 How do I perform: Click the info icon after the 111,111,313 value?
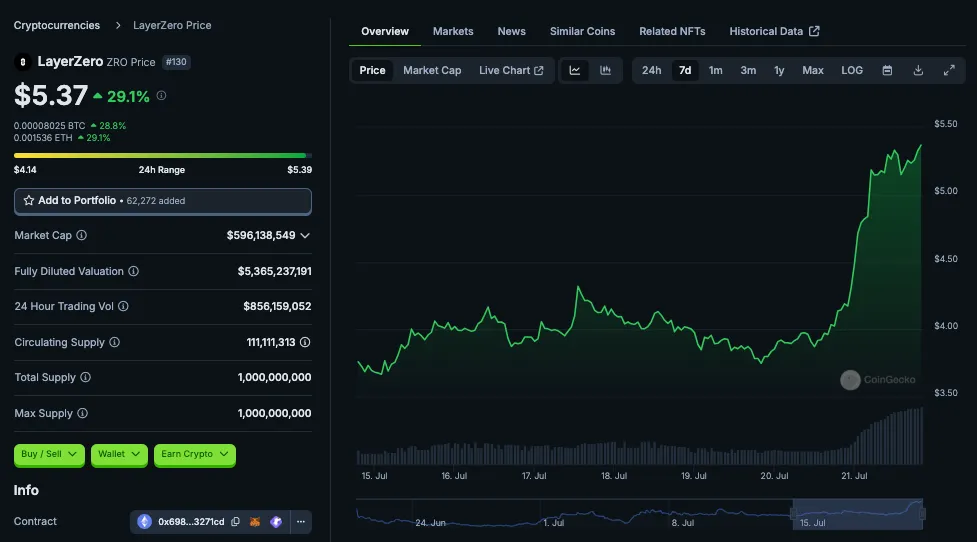(x=305, y=342)
